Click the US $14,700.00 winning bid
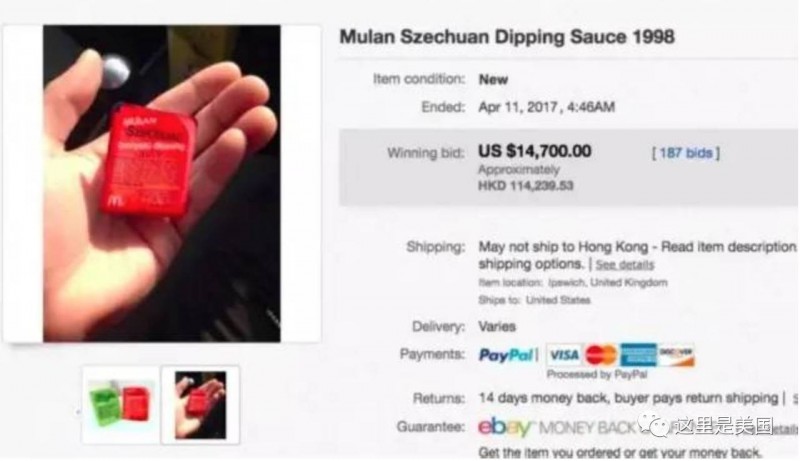The height and width of the screenshot is (461, 800). (x=535, y=151)
